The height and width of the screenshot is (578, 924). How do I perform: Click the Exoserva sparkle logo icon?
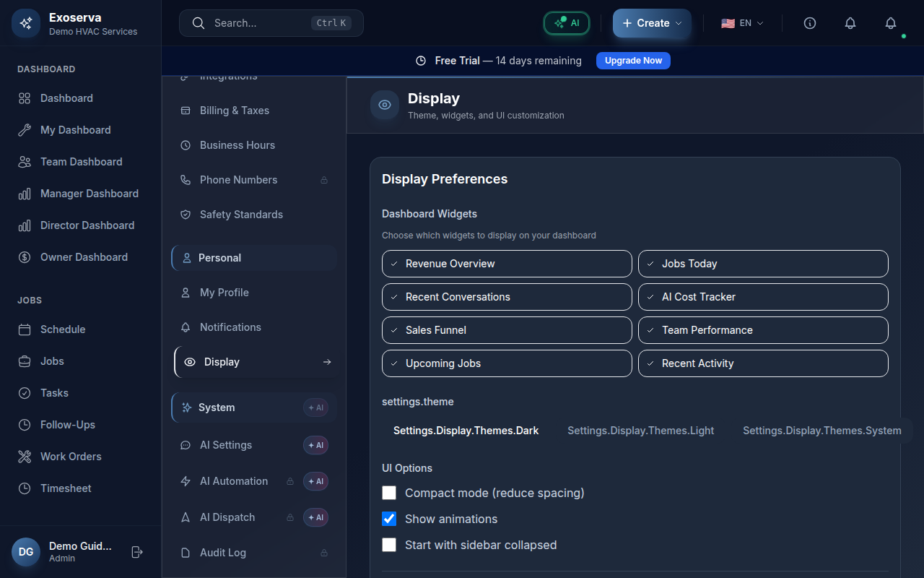coord(26,23)
